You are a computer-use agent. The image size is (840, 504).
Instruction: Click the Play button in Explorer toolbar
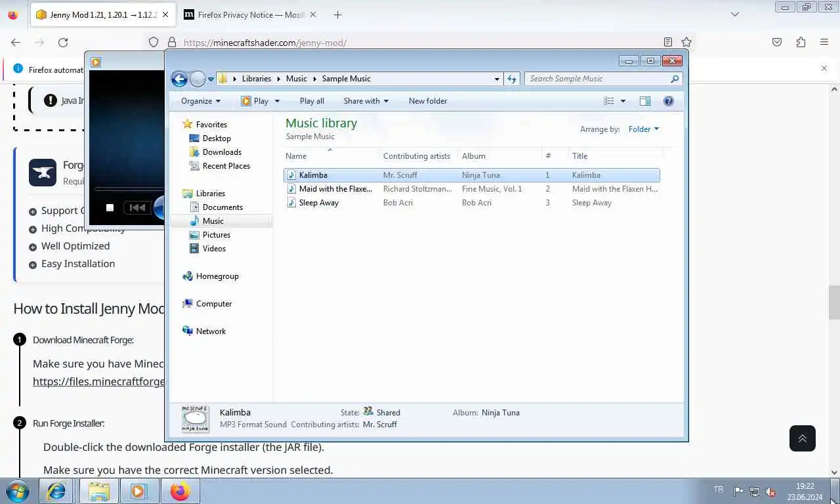[255, 101]
